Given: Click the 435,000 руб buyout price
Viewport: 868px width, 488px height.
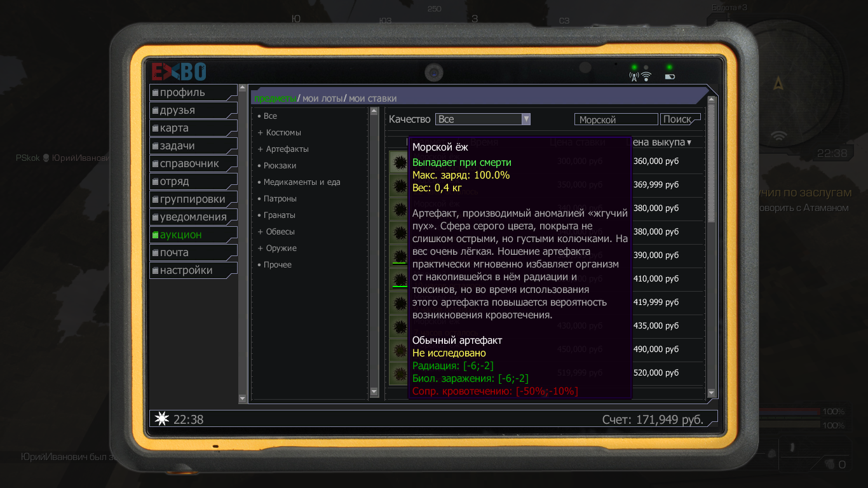Looking at the screenshot, I should click(x=656, y=326).
